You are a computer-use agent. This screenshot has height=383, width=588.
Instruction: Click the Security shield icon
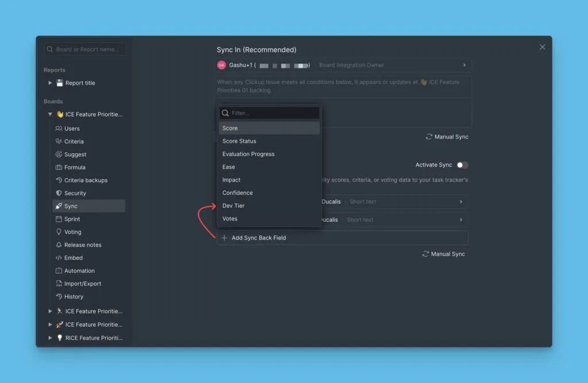[59, 193]
